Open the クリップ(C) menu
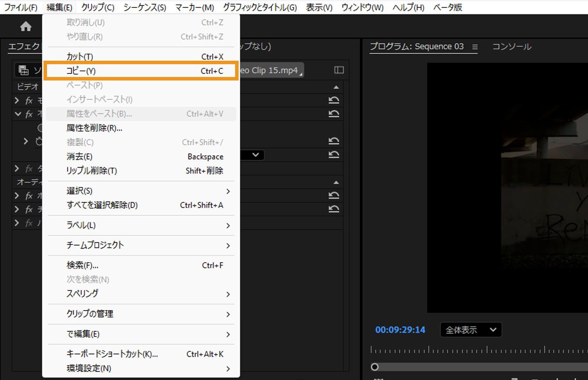The width and height of the screenshot is (588, 380). [98, 7]
